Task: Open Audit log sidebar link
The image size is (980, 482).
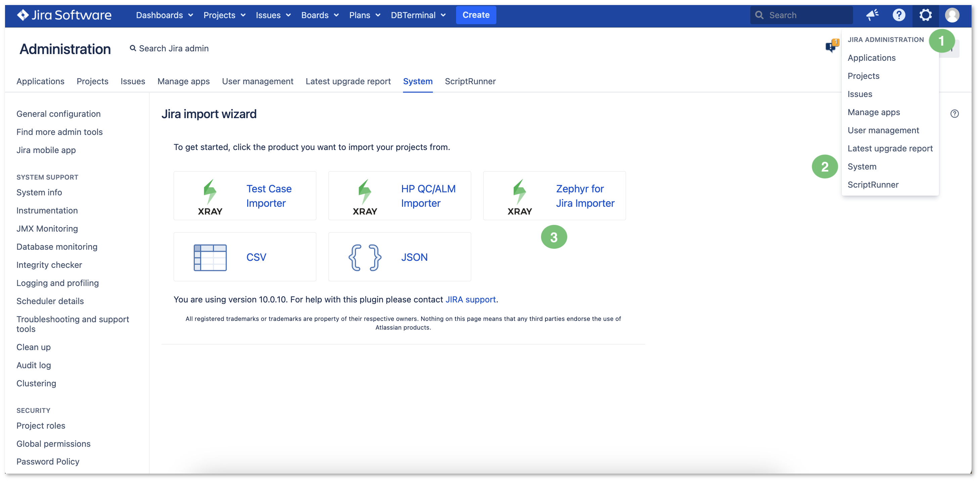Action: [x=34, y=365]
